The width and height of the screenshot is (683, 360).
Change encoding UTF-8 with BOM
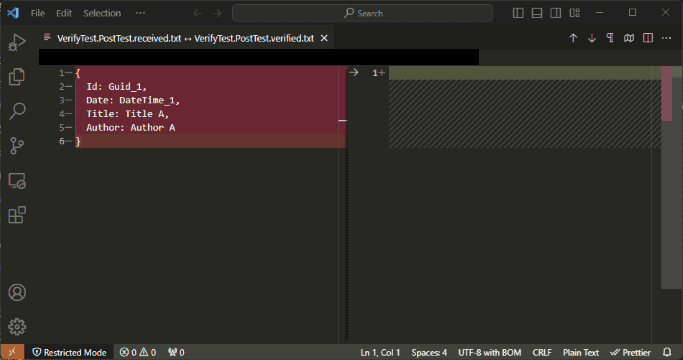(x=490, y=352)
